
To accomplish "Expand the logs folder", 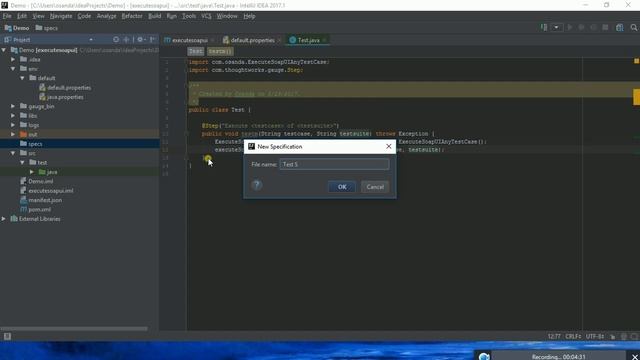I will tap(13, 125).
